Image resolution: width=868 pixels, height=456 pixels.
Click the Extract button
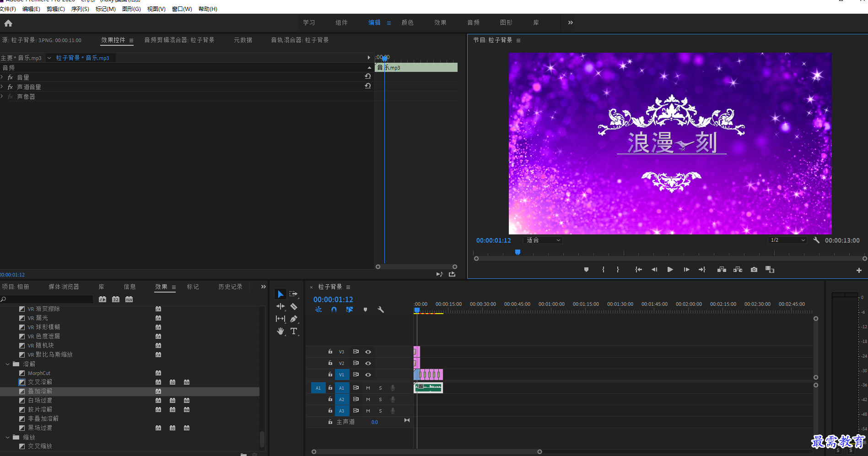tap(738, 270)
